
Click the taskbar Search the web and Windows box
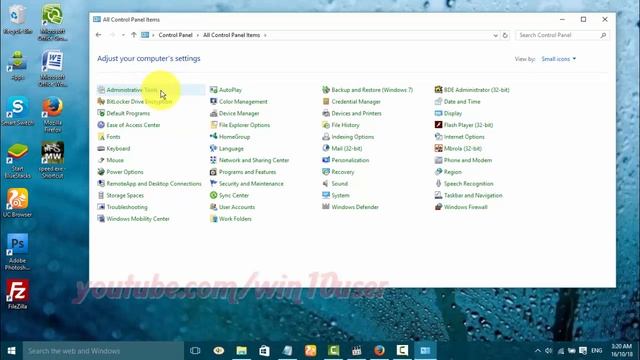pyautogui.click(x=103, y=351)
